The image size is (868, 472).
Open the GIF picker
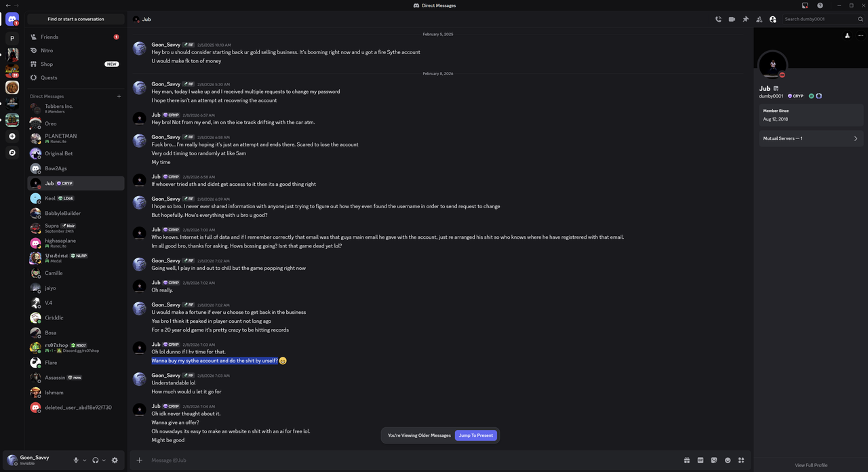[x=701, y=460]
